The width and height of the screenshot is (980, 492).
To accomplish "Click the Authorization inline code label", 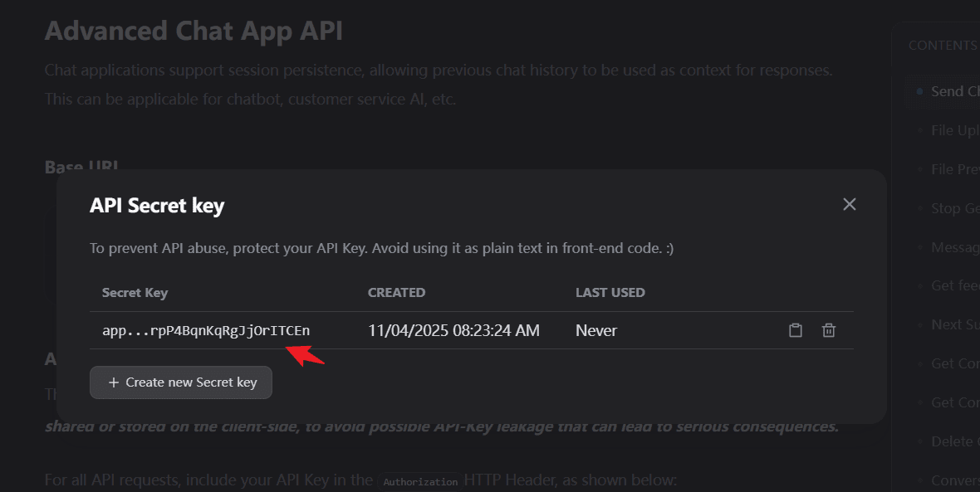I will (x=420, y=481).
